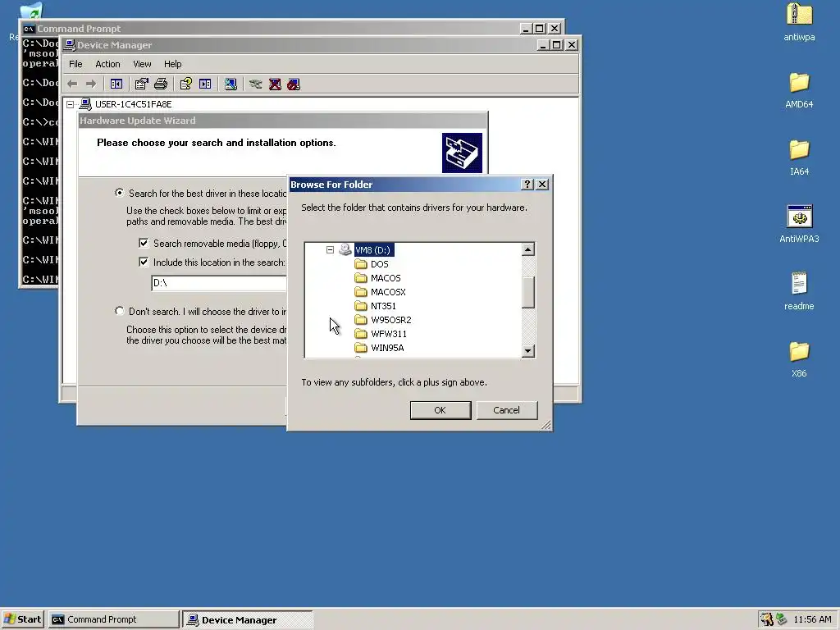Select the MACOSX folder

(x=388, y=292)
